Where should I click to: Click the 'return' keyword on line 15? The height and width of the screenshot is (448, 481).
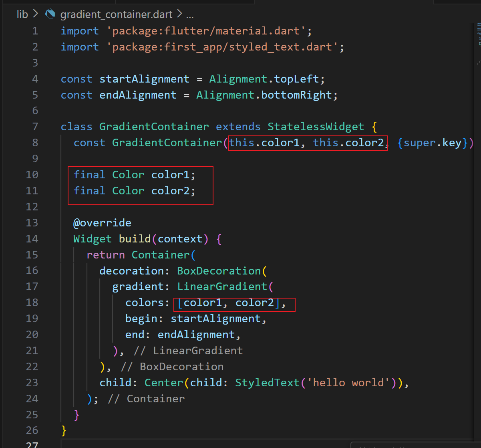tap(106, 255)
